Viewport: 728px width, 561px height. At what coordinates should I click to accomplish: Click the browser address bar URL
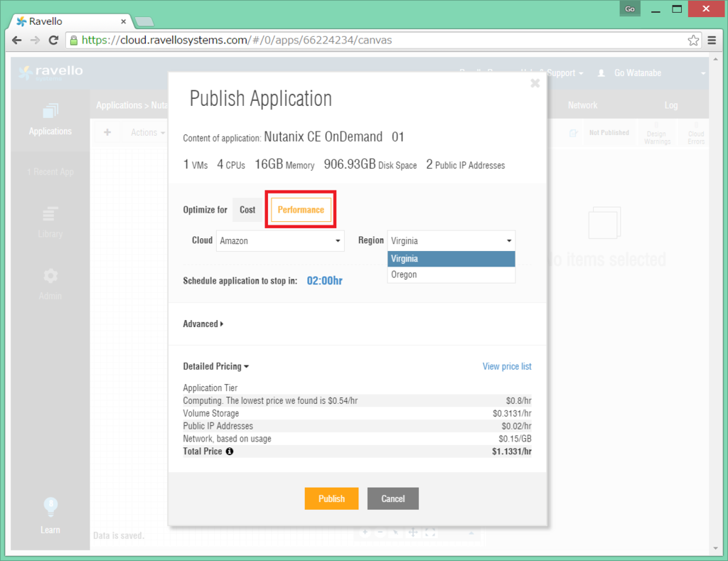(237, 41)
